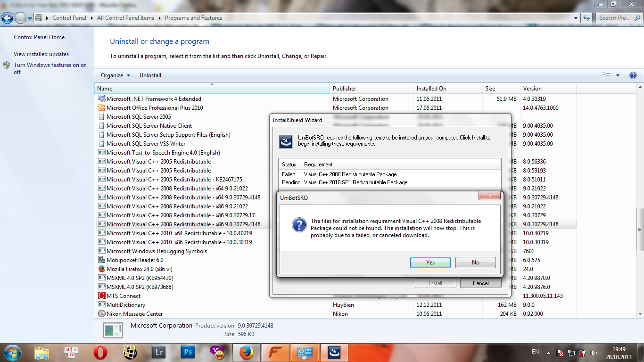Select Microsoft .NET Framework 4 Extended icon
644x362 pixels.
(x=101, y=99)
